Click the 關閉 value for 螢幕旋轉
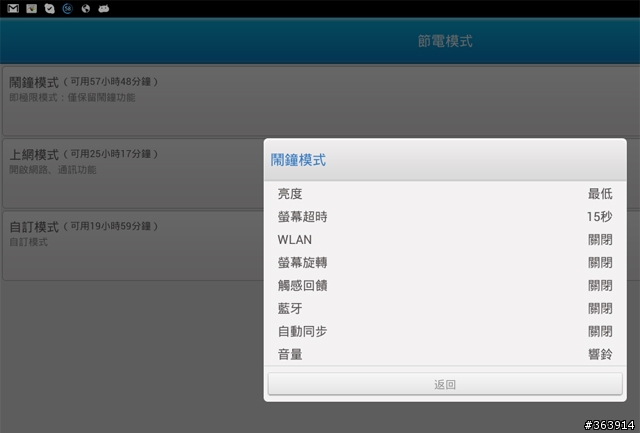 [x=600, y=262]
